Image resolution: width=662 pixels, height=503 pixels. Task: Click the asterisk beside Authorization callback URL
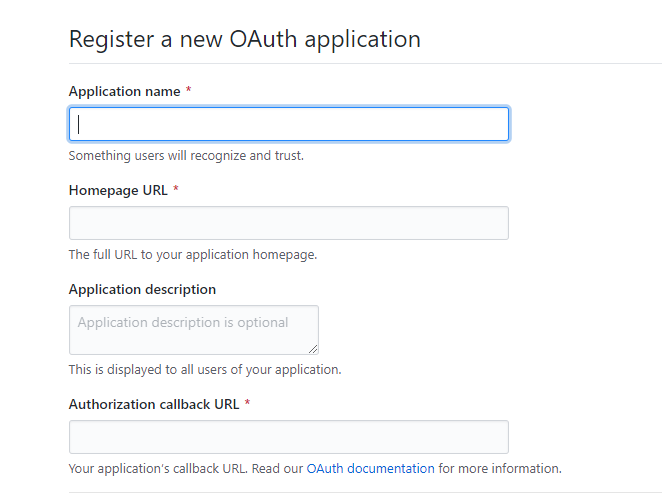247,404
